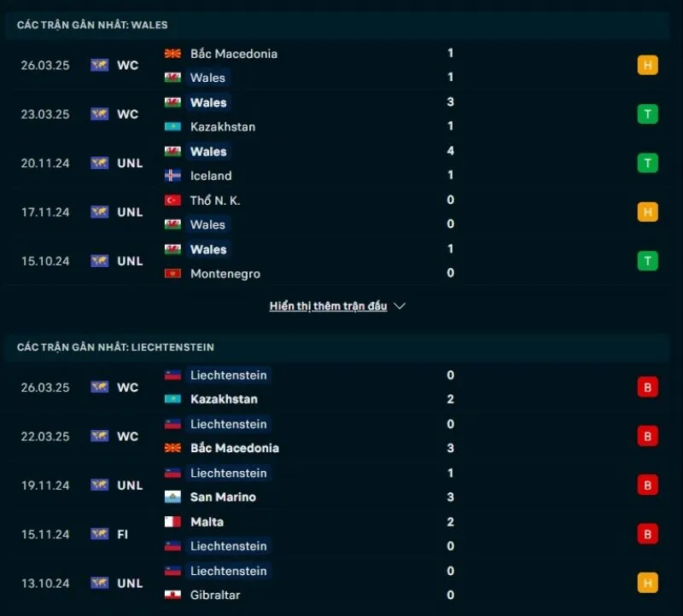Screen dimensions: 683x616
Task: Click the North Macedonia flag icon beside Bắc Macedonia in the Wales section
Action: (x=172, y=54)
